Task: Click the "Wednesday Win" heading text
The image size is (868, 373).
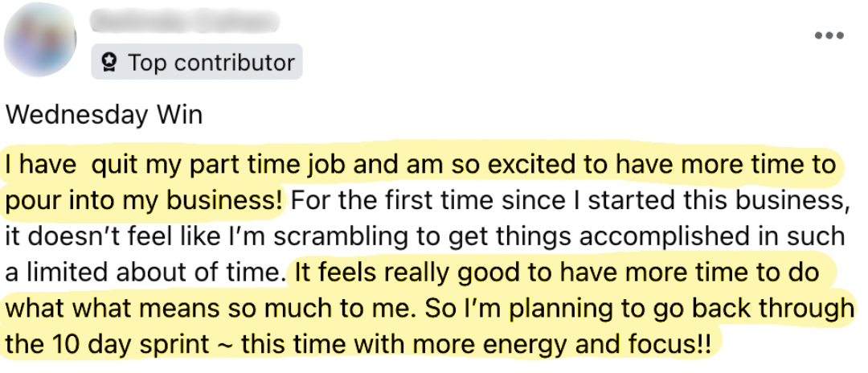Action: pyautogui.click(x=104, y=115)
